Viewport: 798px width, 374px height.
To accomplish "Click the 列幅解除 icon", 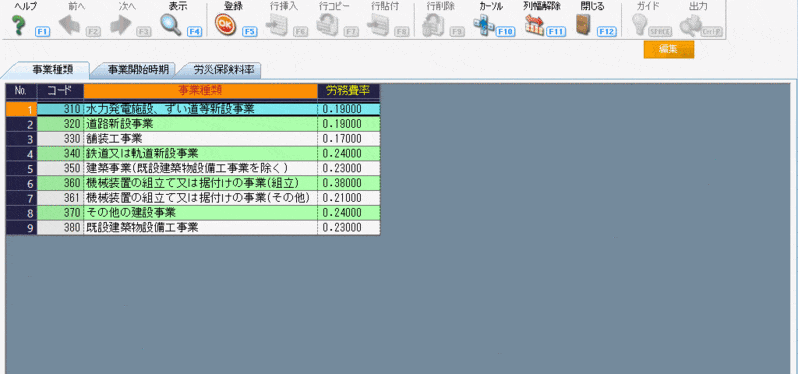I will tap(534, 25).
